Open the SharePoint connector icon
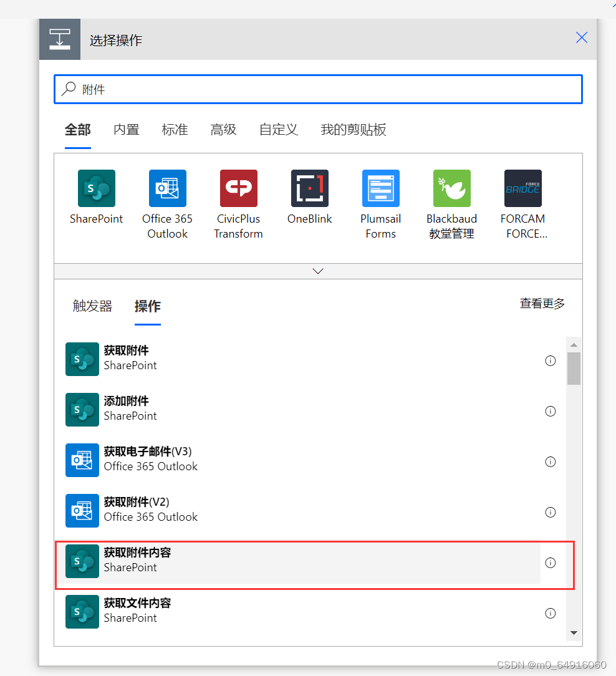 [x=97, y=188]
